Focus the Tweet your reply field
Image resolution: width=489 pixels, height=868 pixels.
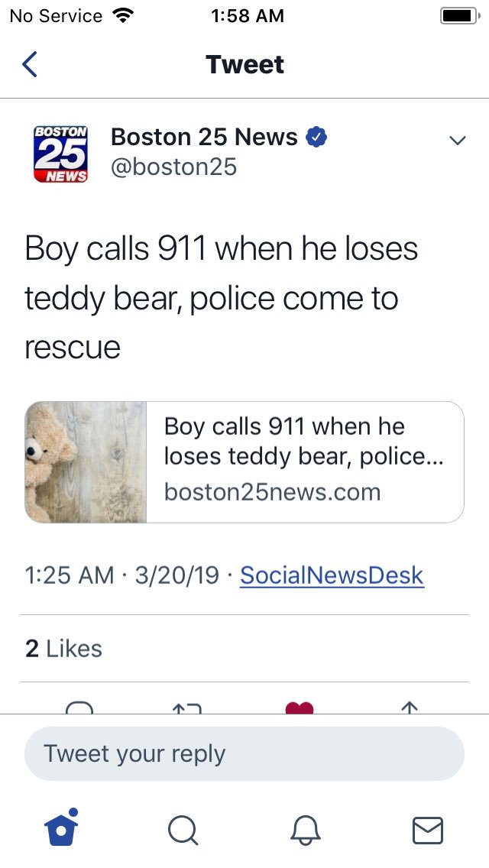click(244, 754)
